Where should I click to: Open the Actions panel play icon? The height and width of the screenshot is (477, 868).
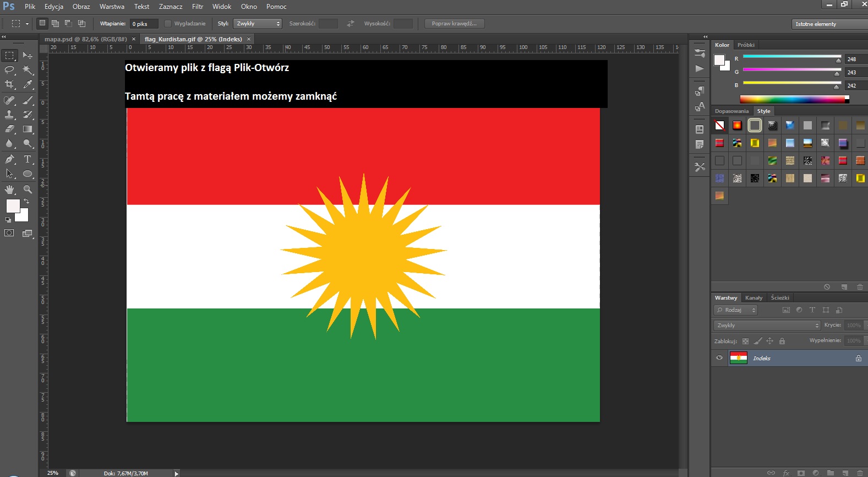point(700,69)
